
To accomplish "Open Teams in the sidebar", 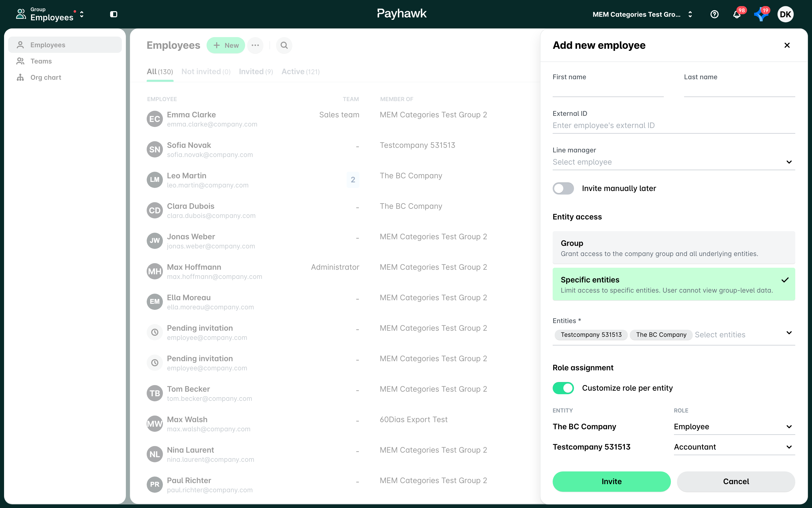I will (65, 61).
